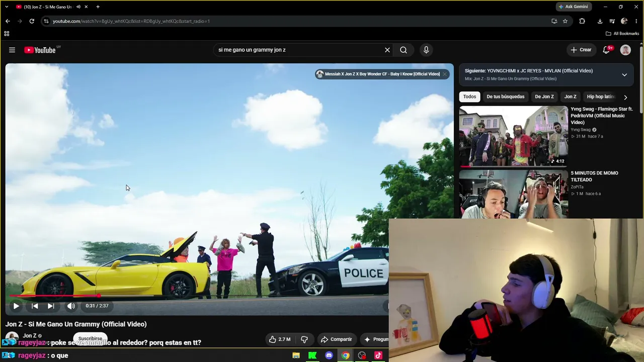The width and height of the screenshot is (644, 362).
Task: Mute the tab via speaker icon
Action: [x=77, y=7]
